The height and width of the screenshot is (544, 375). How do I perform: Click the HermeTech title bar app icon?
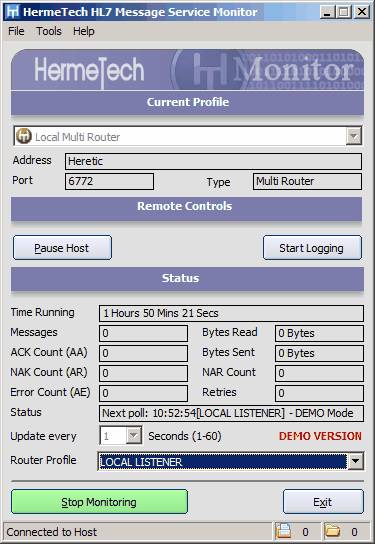tap(12, 12)
